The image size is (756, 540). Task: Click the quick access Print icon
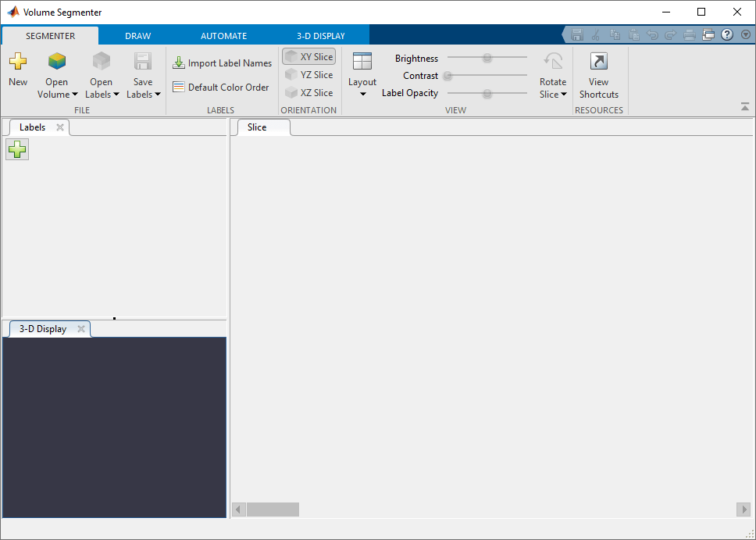(x=690, y=34)
